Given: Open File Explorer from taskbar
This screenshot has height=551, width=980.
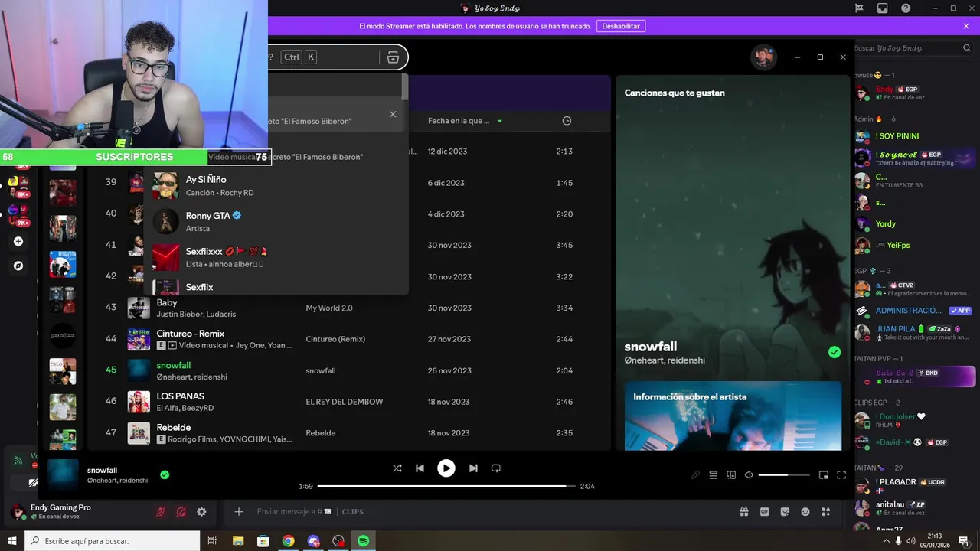Looking at the screenshot, I should click(x=237, y=541).
